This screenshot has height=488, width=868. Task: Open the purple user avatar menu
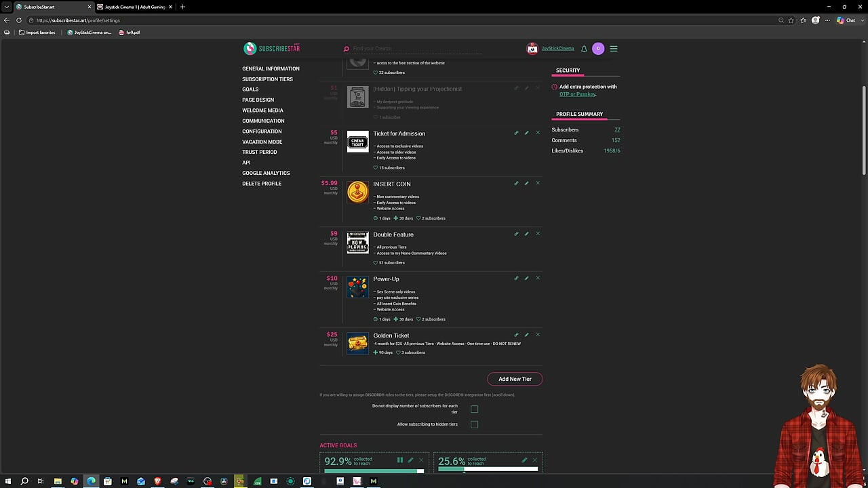(x=598, y=49)
